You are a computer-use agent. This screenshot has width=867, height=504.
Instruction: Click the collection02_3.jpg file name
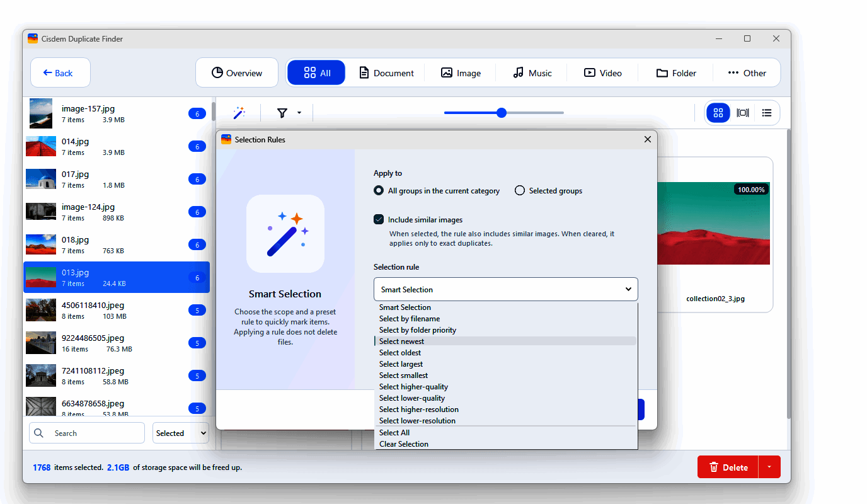point(715,299)
